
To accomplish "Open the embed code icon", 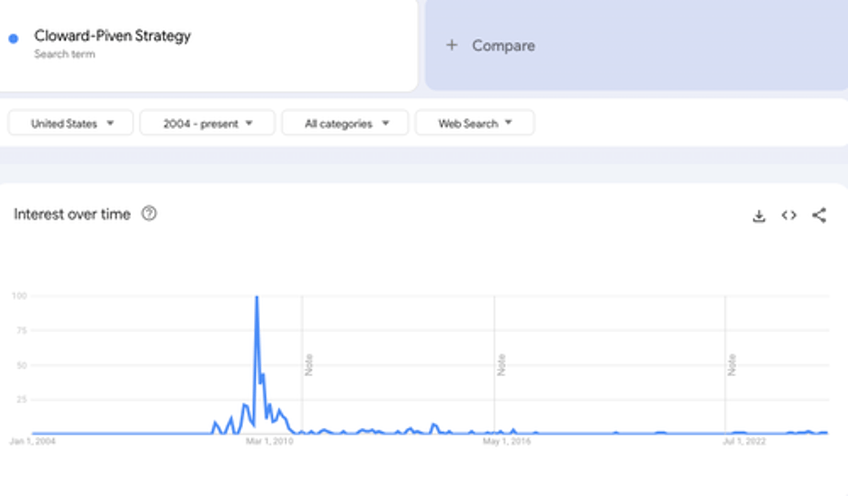I will [789, 215].
